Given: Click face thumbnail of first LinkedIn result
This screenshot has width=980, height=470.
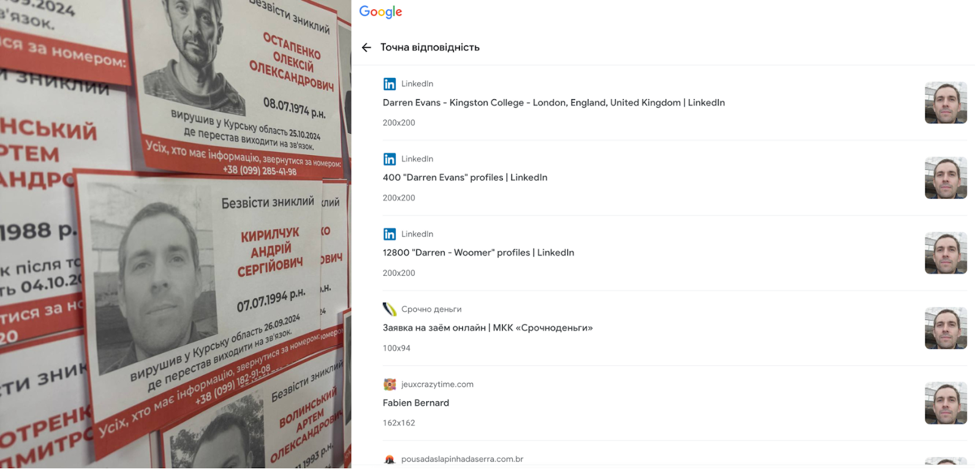Looking at the screenshot, I should 946,103.
